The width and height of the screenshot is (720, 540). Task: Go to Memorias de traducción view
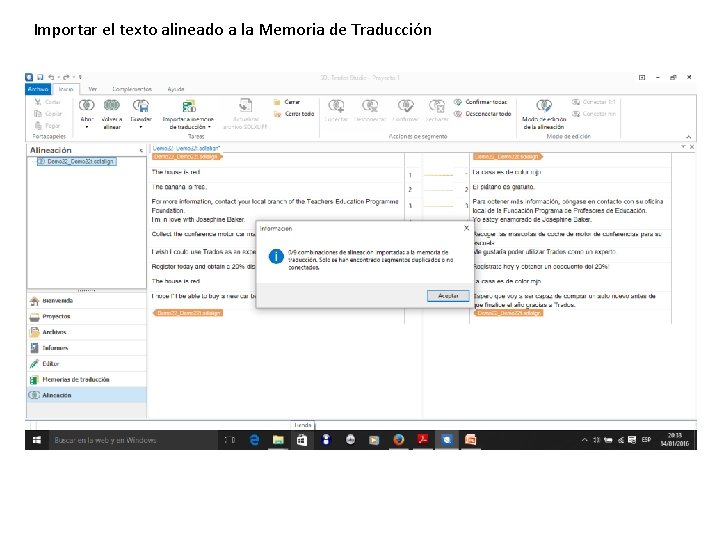point(86,380)
